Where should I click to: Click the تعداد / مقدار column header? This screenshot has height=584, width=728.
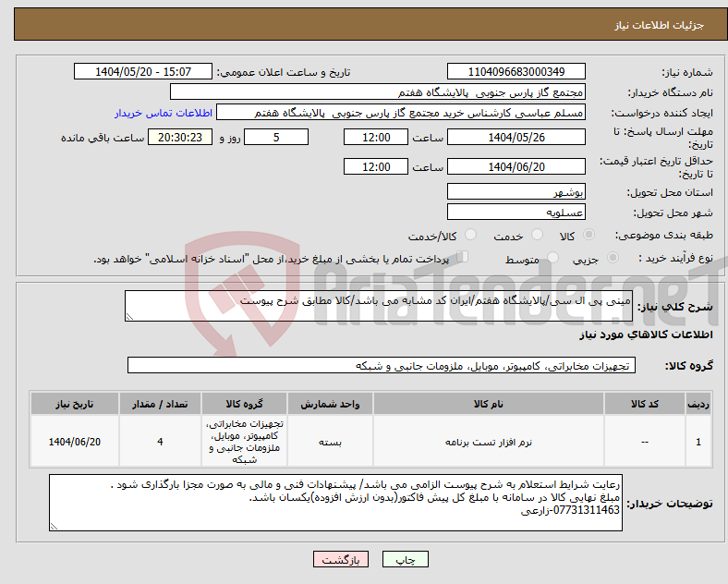point(160,404)
